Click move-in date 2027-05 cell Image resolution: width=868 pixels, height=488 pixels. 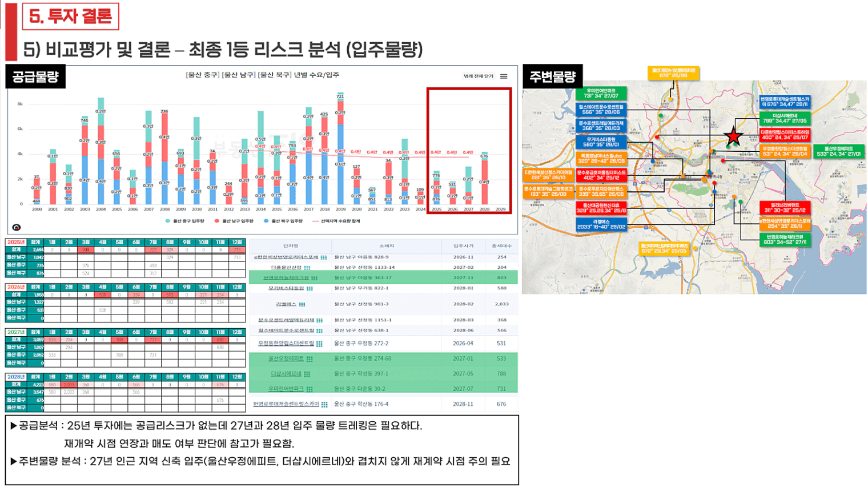coord(463,374)
